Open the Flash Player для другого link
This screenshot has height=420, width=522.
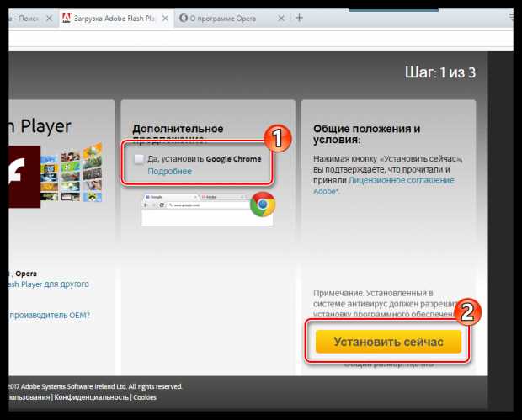[49, 284]
